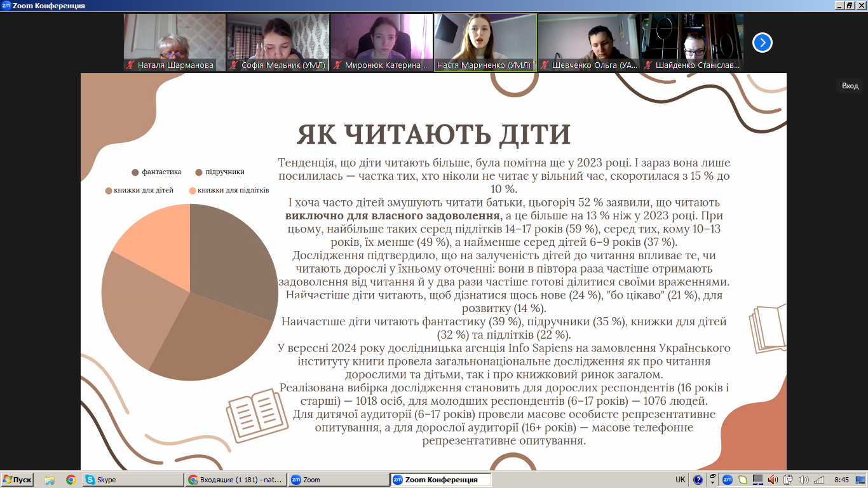Click muted mic icon on Шевченко Ольга
Screen dimensions: 868x488
click(545, 65)
